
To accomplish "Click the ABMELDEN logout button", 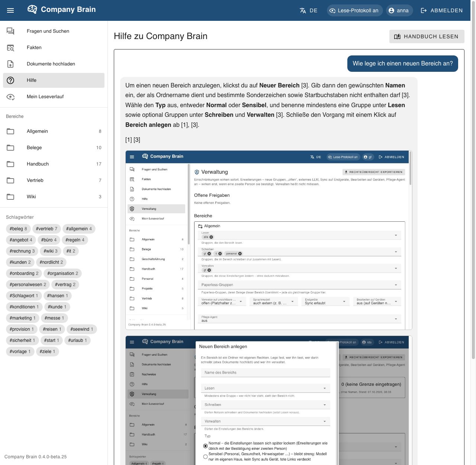I will click(442, 10).
